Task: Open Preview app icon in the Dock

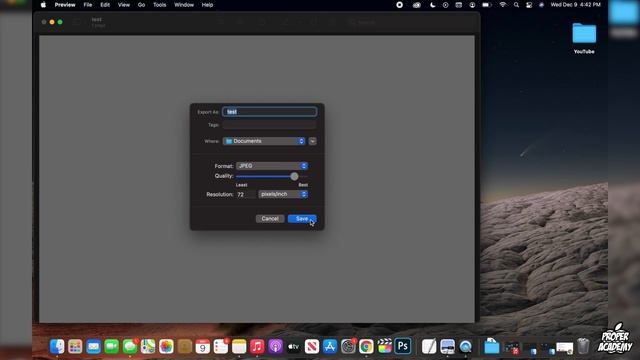Action: coord(447,347)
